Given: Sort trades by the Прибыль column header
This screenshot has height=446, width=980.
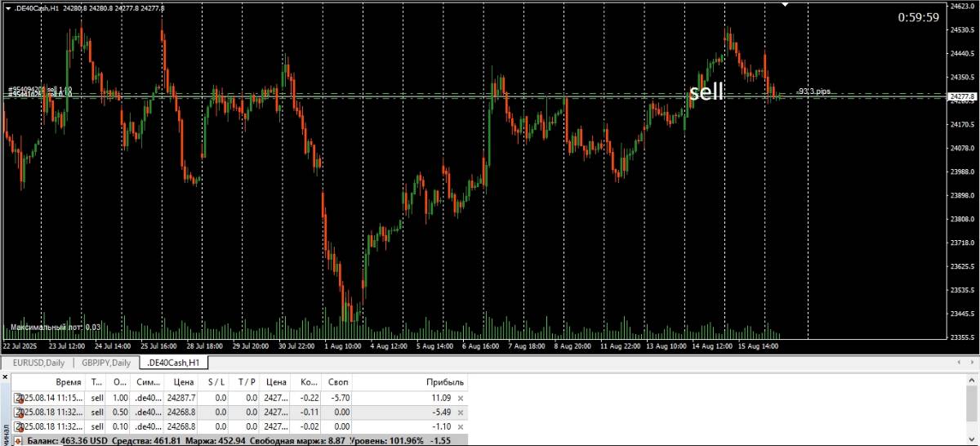Looking at the screenshot, I should click(x=444, y=381).
